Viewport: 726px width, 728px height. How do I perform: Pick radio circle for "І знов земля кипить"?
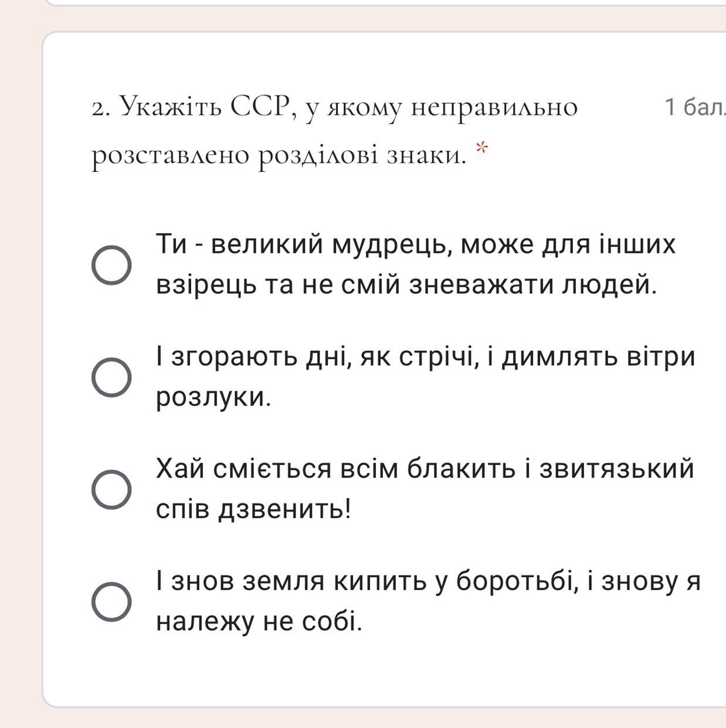[111, 602]
